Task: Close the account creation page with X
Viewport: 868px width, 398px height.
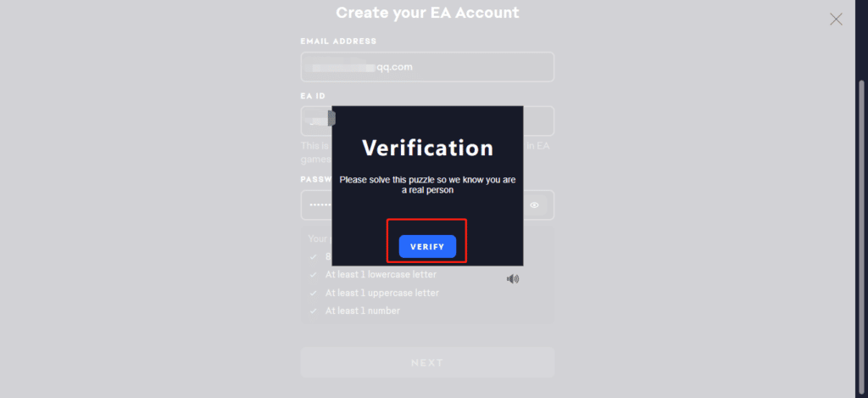Action: (x=836, y=20)
